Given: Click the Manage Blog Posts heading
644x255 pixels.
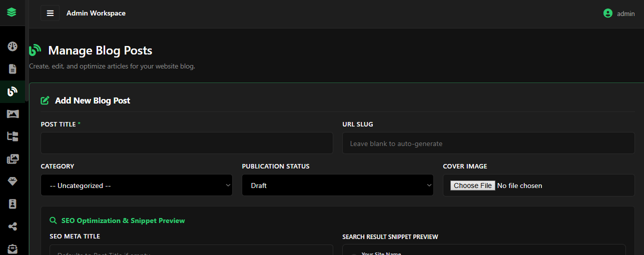Looking at the screenshot, I should pyautogui.click(x=100, y=50).
